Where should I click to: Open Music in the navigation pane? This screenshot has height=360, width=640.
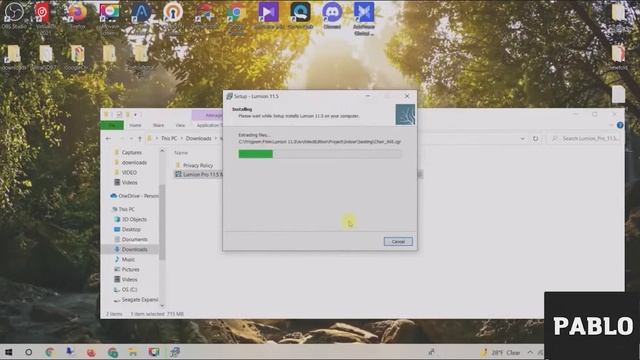coord(128,260)
